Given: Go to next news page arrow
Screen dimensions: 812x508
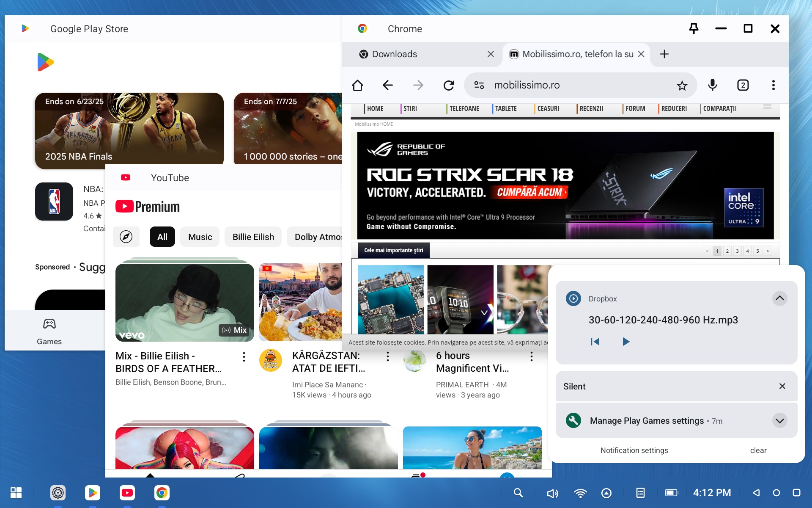Looking at the screenshot, I should coord(768,251).
